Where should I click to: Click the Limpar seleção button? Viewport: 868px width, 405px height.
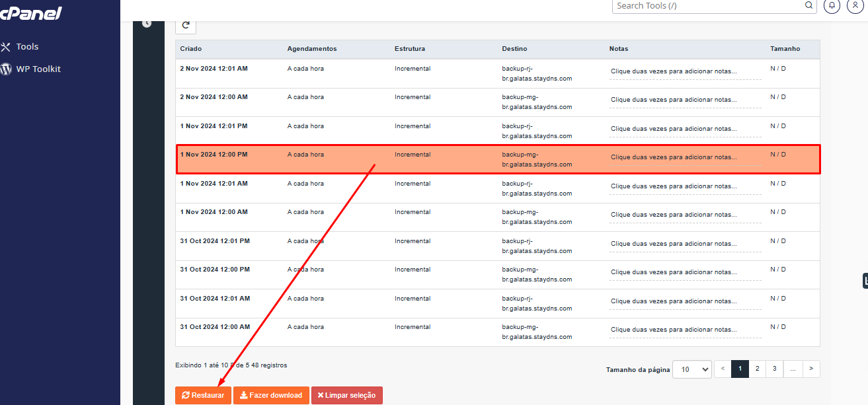[x=347, y=395]
